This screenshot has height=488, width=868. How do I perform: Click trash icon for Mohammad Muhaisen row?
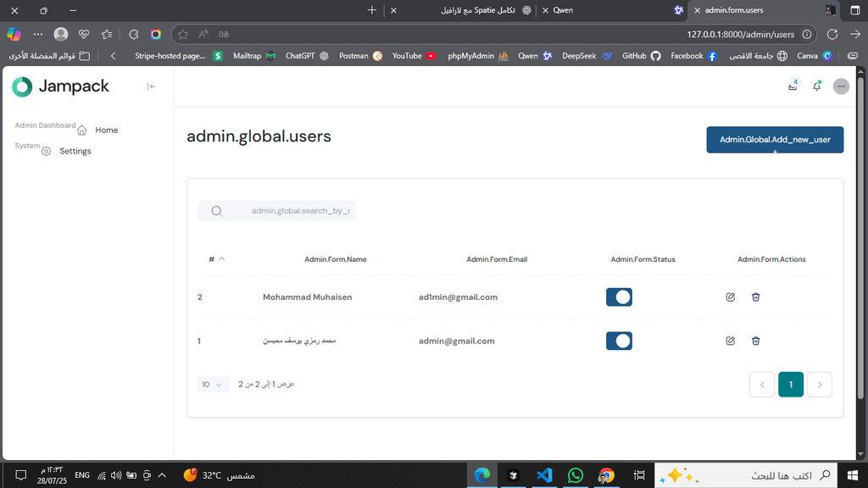(x=755, y=297)
